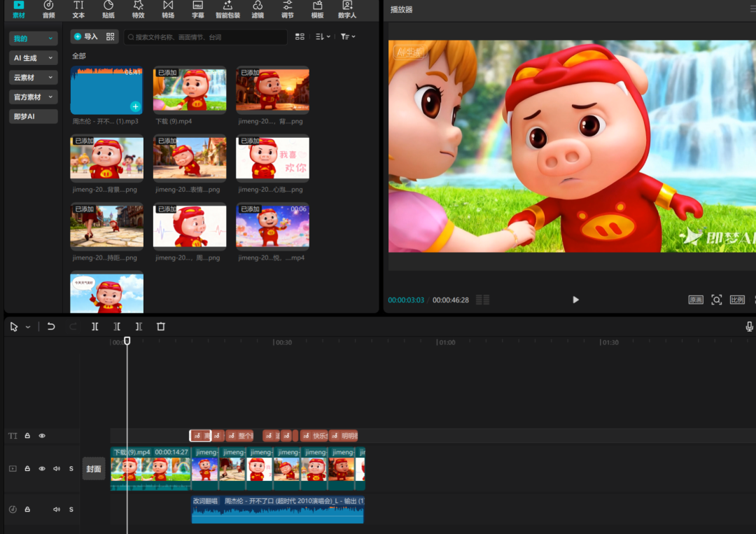Click the 导入 import button
This screenshot has height=534, width=756.
[x=86, y=36]
